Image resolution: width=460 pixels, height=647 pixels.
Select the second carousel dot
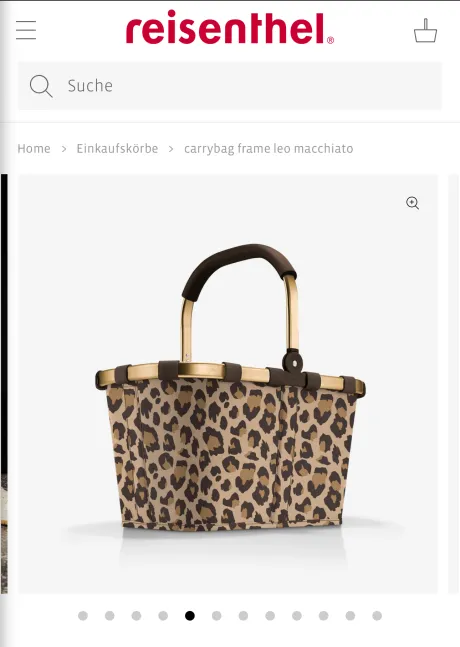point(110,616)
